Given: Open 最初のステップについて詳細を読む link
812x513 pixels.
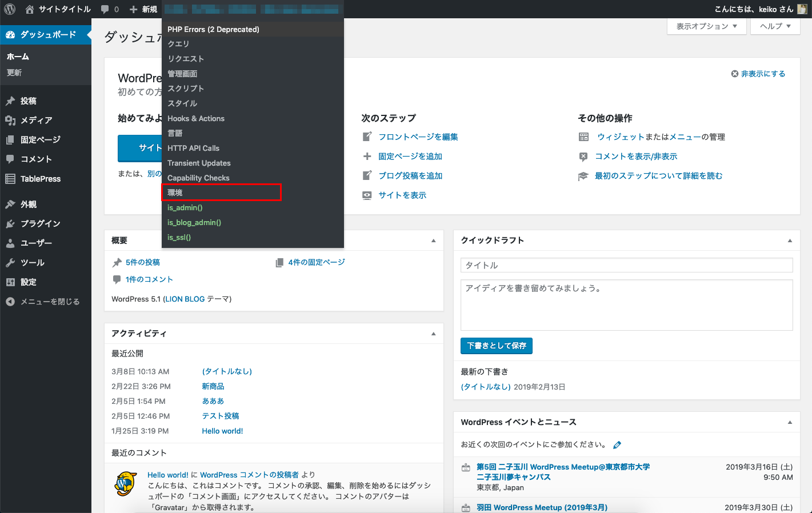Looking at the screenshot, I should (658, 176).
